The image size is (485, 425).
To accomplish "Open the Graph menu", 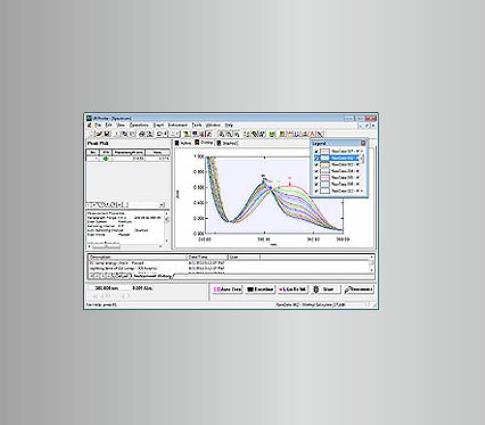I will [158, 125].
